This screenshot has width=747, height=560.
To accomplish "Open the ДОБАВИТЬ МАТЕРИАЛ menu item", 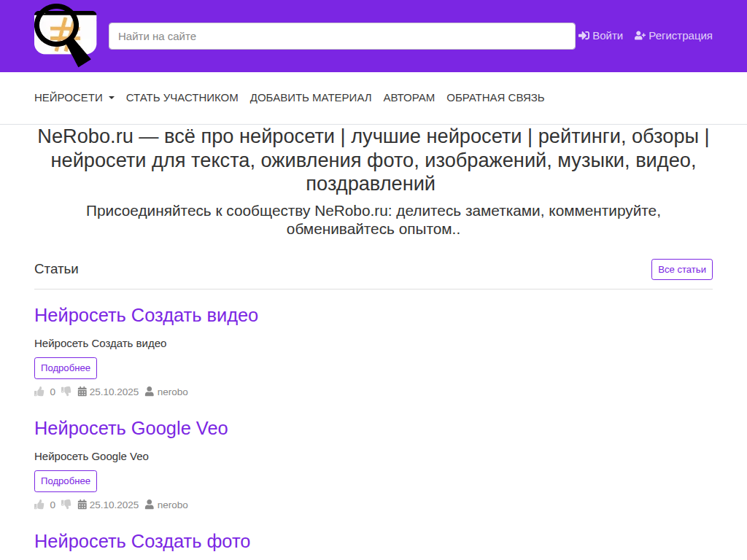I will pyautogui.click(x=311, y=97).
